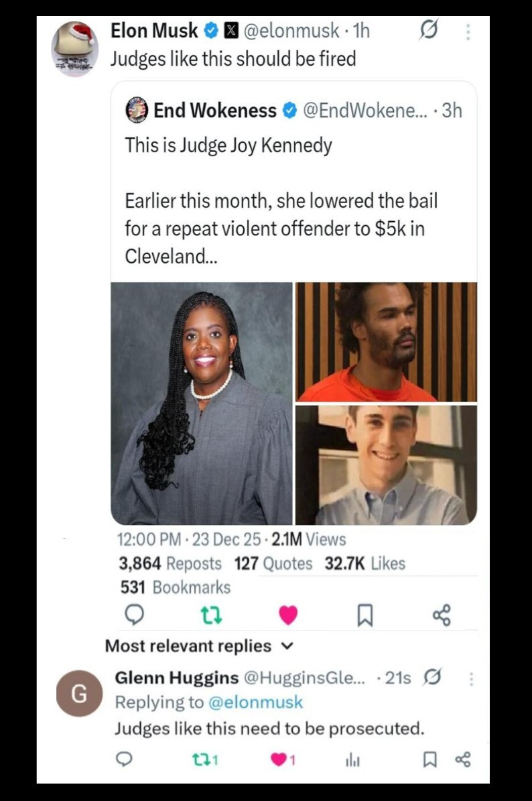Image resolution: width=532 pixels, height=801 pixels.
Task: Share the main post
Action: coord(442,615)
